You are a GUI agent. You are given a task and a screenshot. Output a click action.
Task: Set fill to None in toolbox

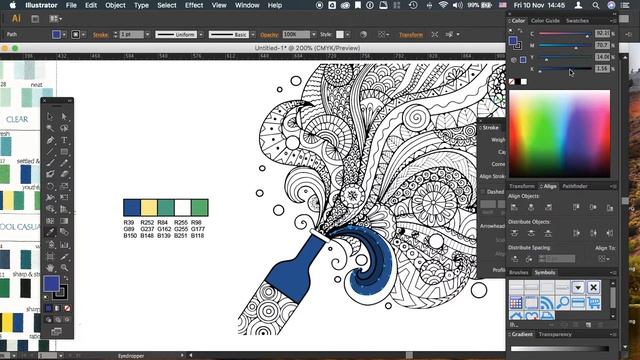(x=67, y=308)
